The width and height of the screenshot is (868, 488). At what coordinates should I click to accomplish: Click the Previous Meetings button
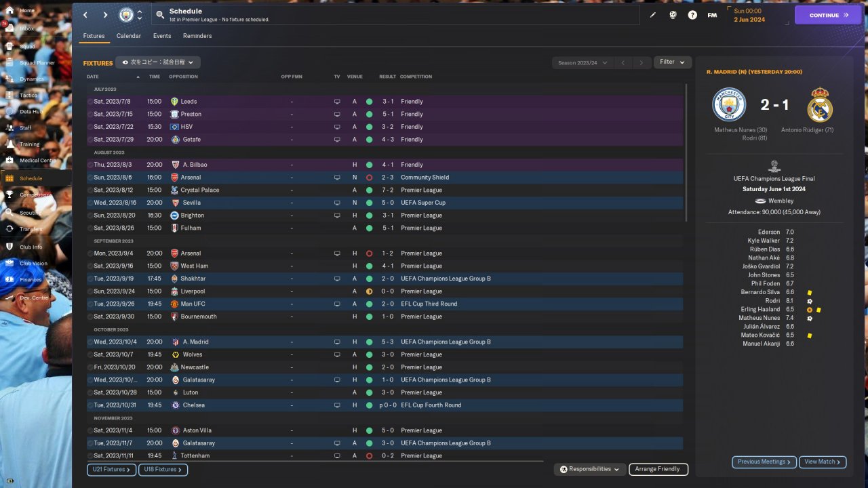pos(764,462)
